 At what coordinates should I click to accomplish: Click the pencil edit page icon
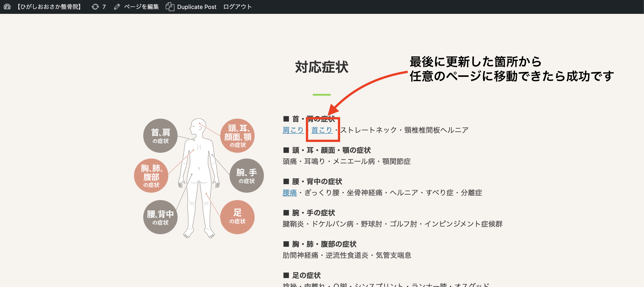point(117,7)
